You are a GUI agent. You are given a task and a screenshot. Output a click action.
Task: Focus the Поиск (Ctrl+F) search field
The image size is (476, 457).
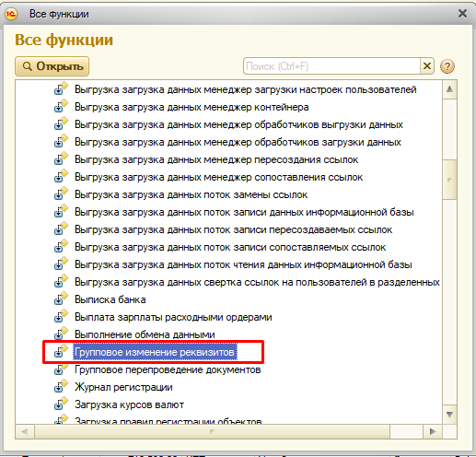[331, 66]
